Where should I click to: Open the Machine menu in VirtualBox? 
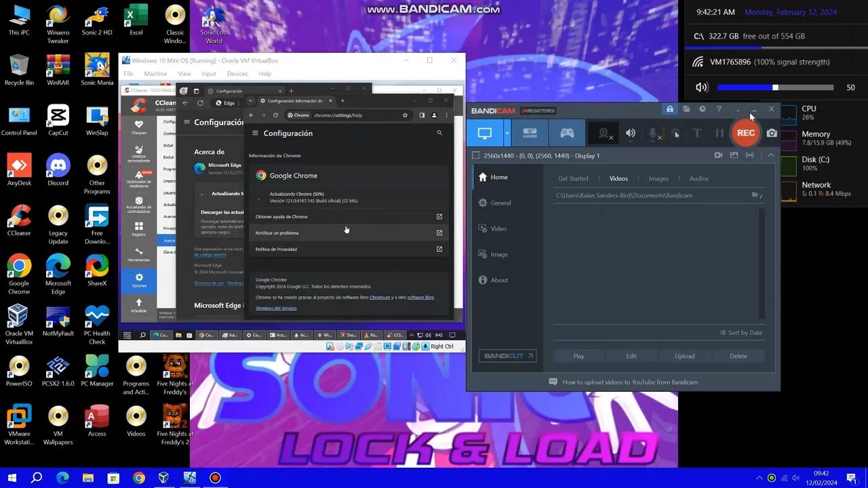[x=155, y=73]
